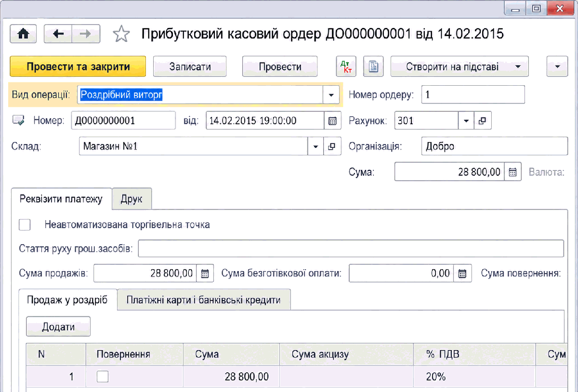Expand the Рахунок dropdown list

pos(466,121)
